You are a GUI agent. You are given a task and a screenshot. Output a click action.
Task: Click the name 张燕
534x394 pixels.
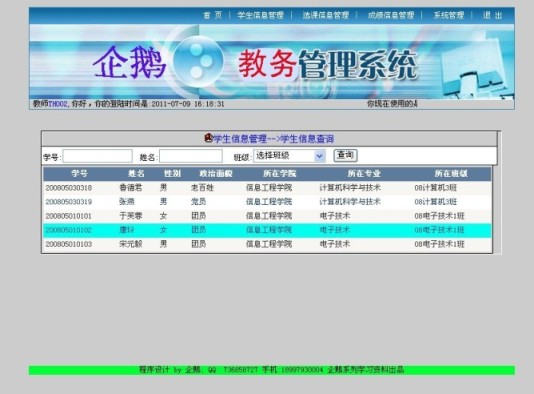(127, 202)
